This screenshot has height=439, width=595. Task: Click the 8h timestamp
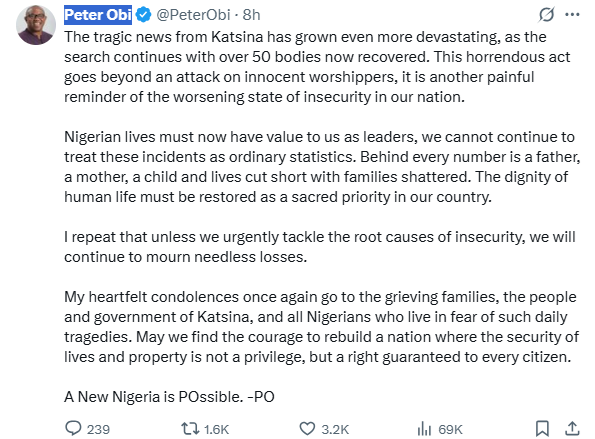(x=251, y=15)
